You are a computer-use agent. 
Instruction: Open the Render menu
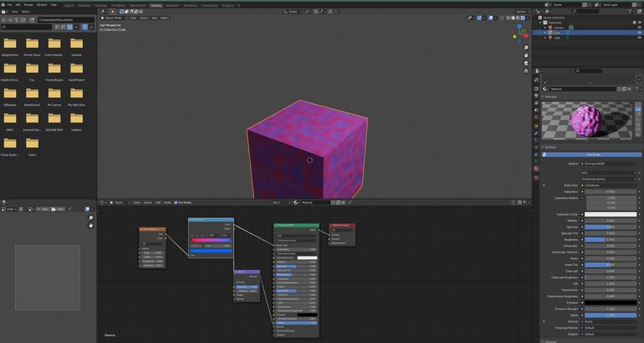pos(29,4)
